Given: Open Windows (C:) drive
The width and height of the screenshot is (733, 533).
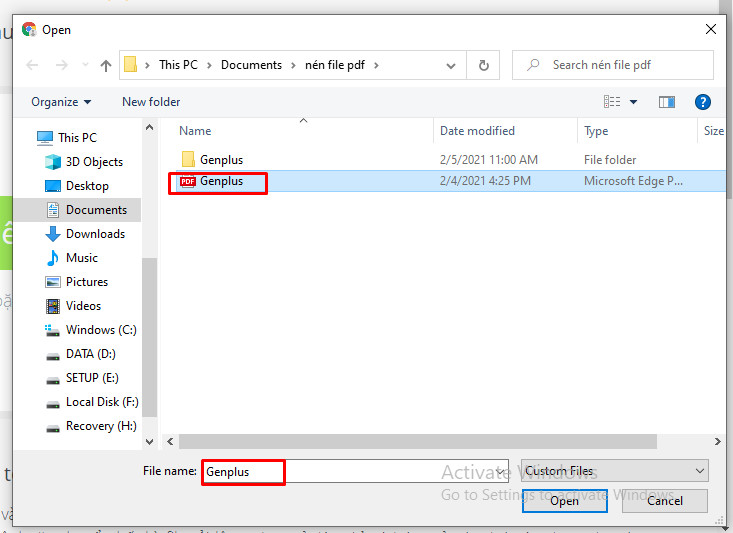Looking at the screenshot, I should 101,330.
